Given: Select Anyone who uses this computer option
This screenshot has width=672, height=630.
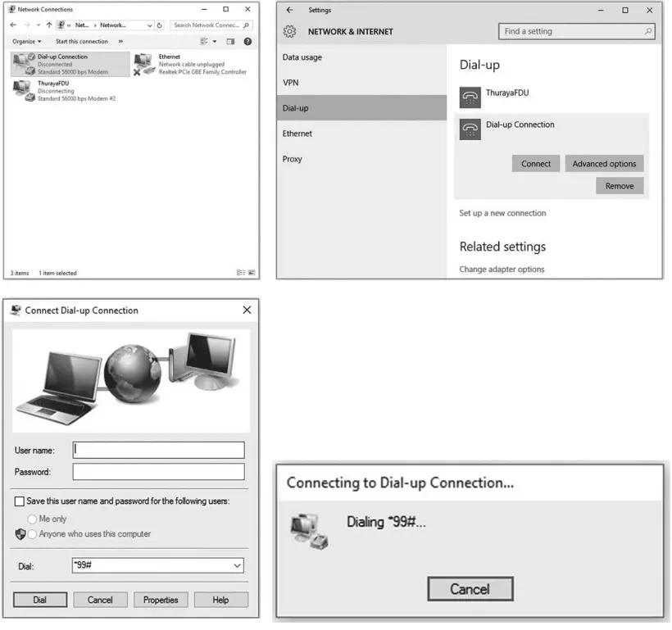Looking at the screenshot, I should [x=32, y=534].
